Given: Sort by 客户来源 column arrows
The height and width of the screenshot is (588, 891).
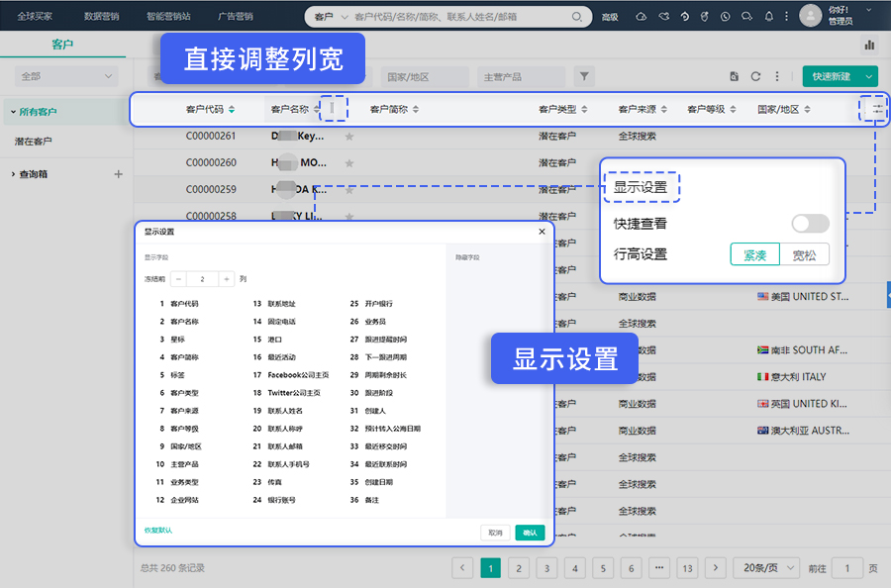Looking at the screenshot, I should pyautogui.click(x=663, y=109).
